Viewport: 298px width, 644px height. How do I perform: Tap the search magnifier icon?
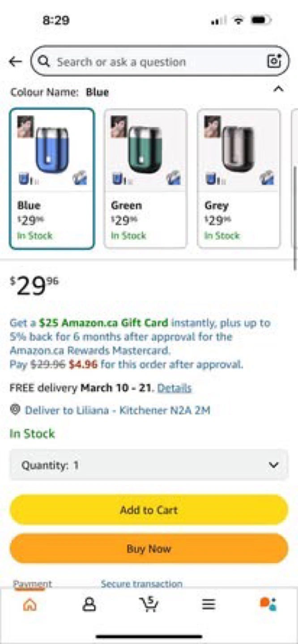(x=44, y=62)
